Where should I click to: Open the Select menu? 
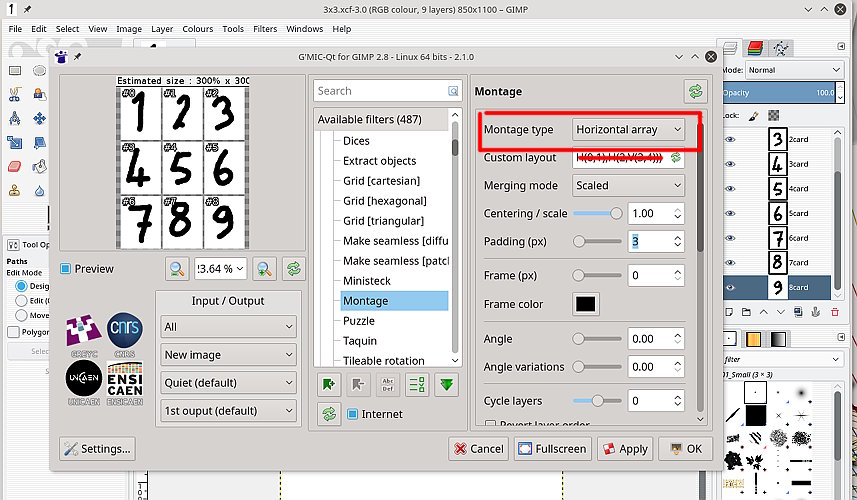pos(67,29)
